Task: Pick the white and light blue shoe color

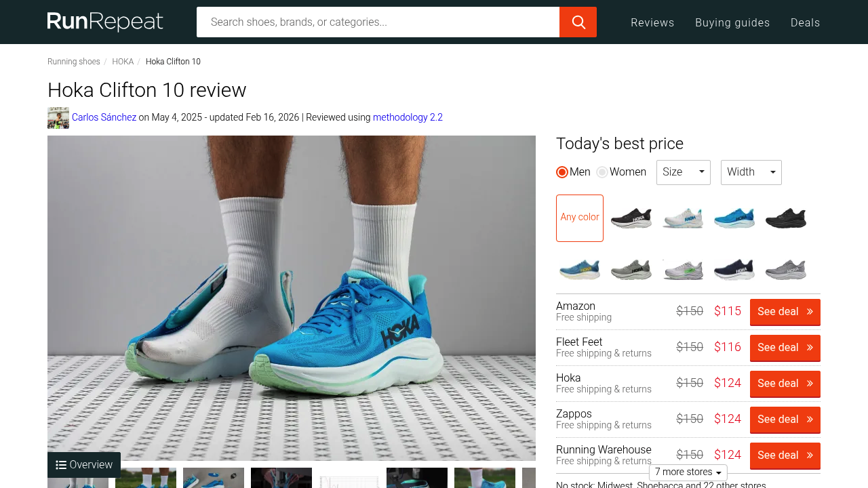Action: (x=683, y=218)
